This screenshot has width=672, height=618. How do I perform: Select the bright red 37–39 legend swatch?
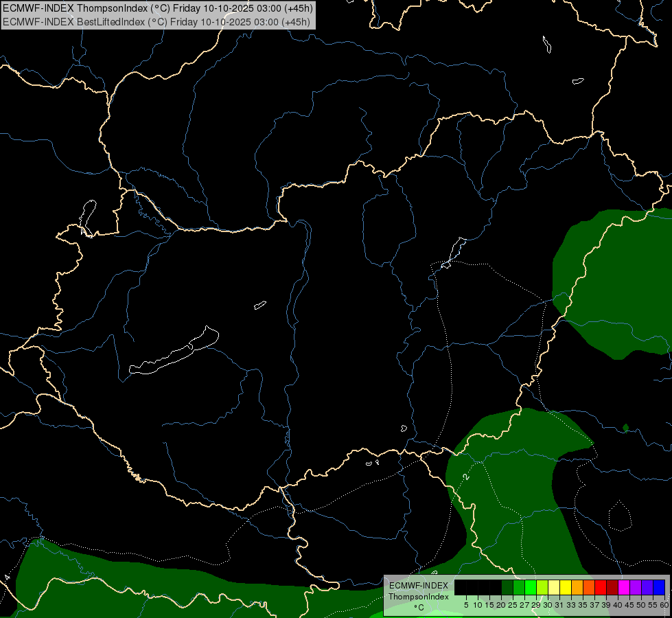pyautogui.click(x=601, y=587)
